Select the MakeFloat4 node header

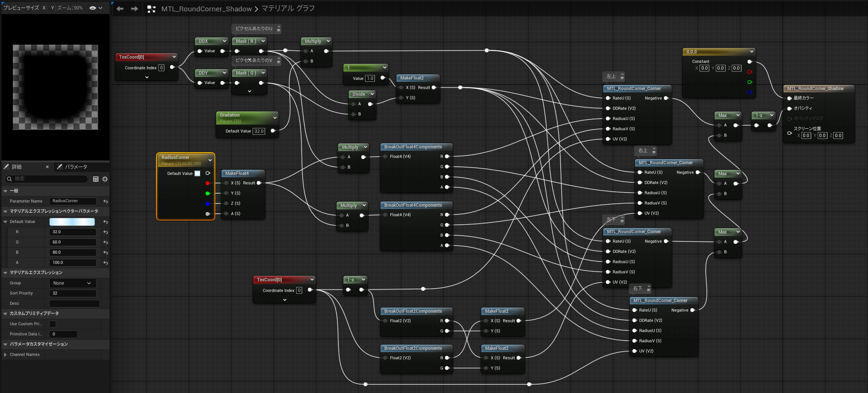point(243,173)
